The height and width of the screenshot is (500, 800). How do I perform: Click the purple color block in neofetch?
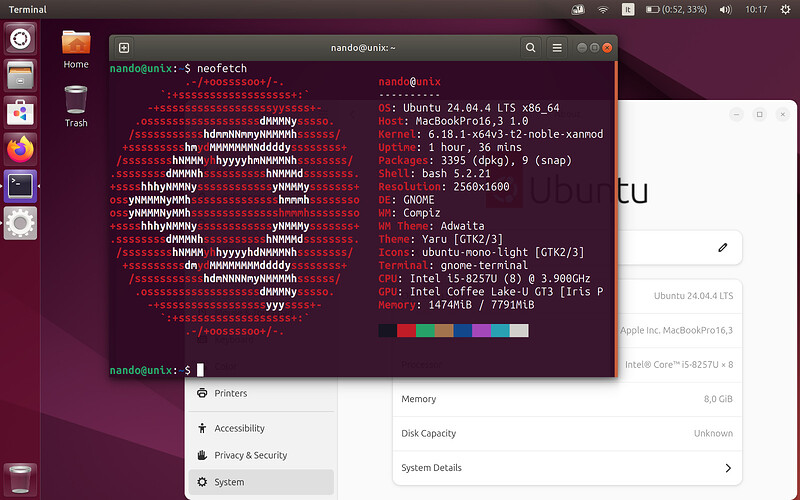[482, 331]
